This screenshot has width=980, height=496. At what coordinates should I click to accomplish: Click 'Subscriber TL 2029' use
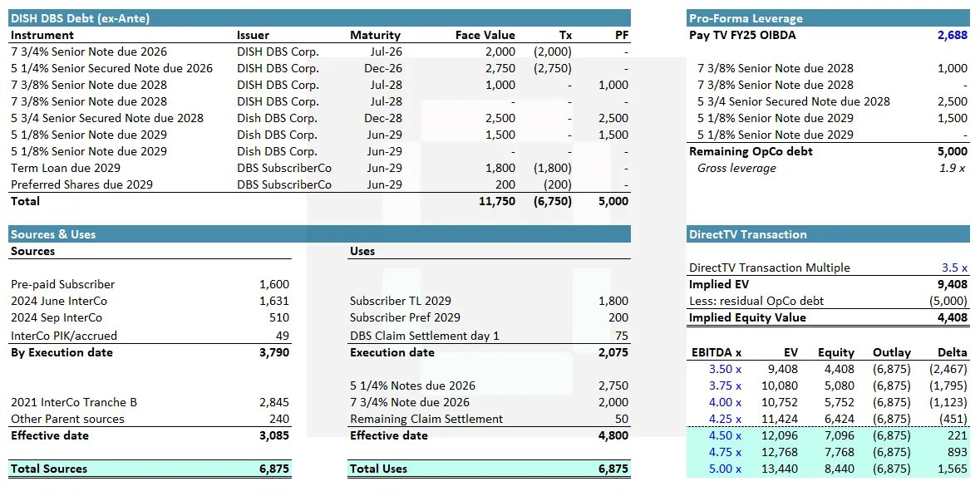pos(401,301)
